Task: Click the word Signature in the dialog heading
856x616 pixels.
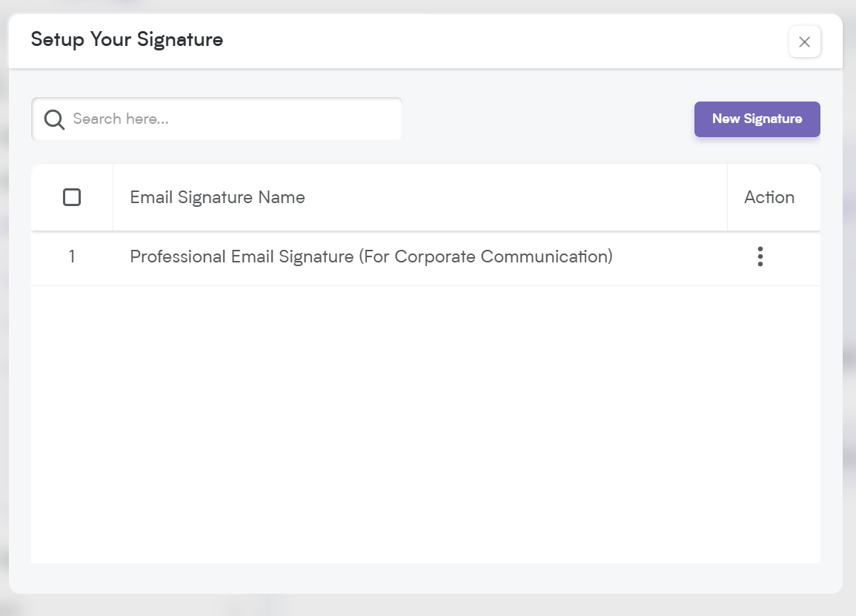Action: click(179, 41)
